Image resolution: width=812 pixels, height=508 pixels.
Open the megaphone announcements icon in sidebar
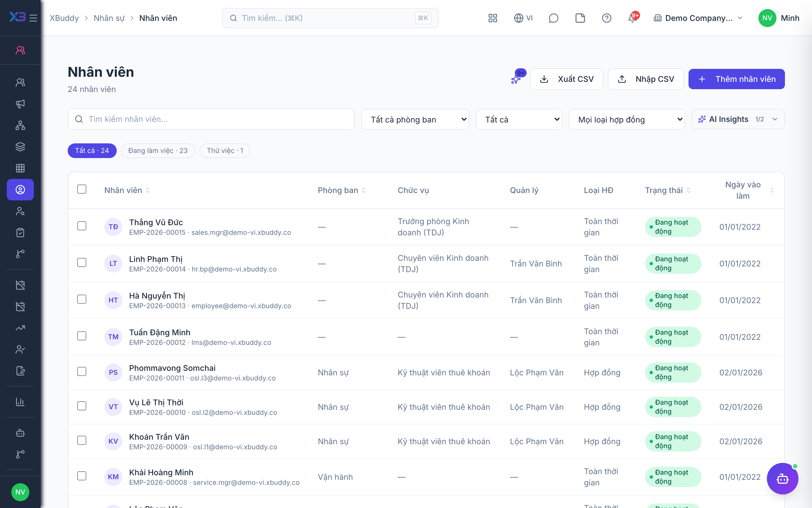21,104
